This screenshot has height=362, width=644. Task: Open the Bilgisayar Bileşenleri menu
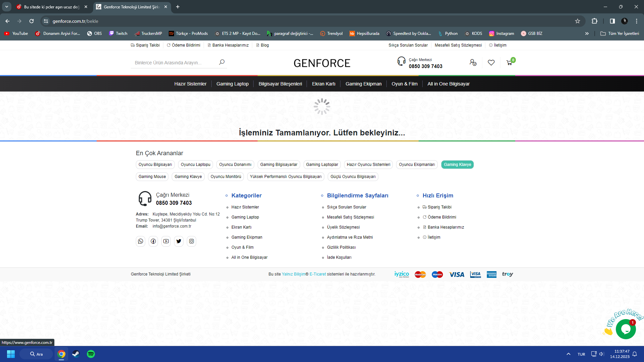pyautogui.click(x=280, y=84)
